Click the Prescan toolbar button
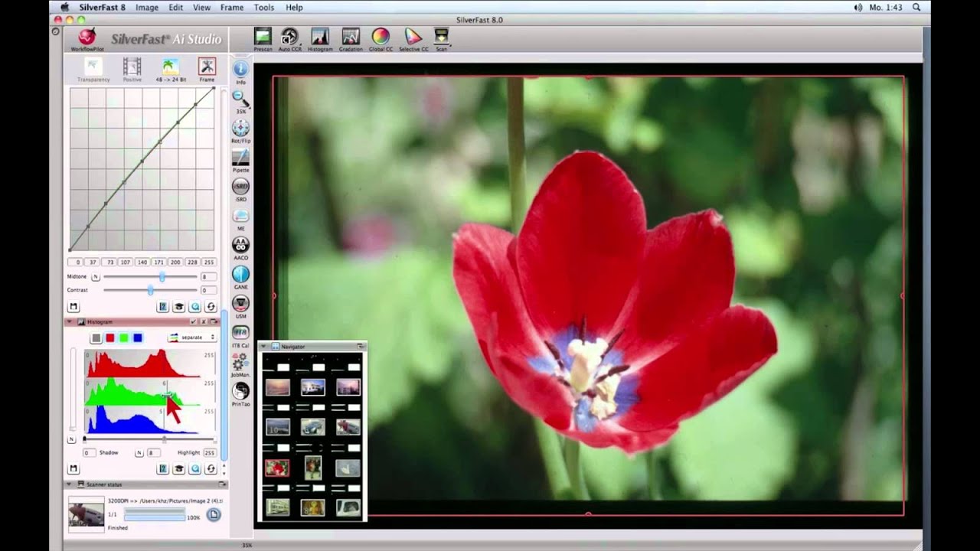This screenshot has height=551, width=980. [263, 39]
